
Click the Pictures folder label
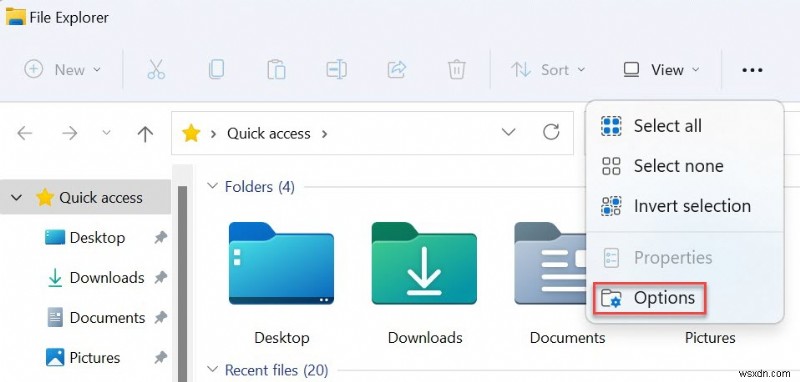pos(710,338)
